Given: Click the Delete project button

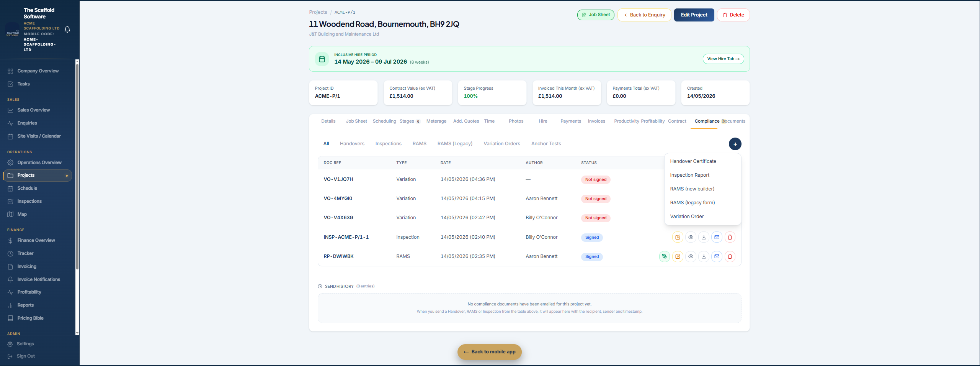Looking at the screenshot, I should [733, 15].
